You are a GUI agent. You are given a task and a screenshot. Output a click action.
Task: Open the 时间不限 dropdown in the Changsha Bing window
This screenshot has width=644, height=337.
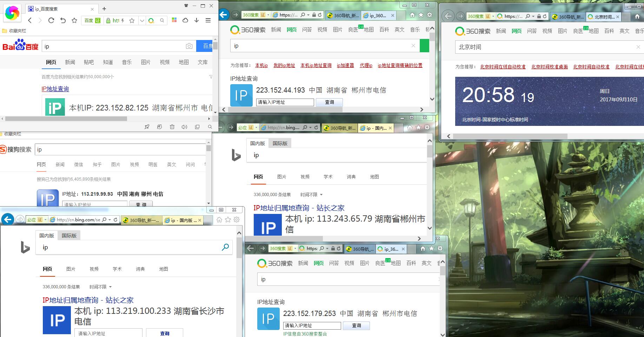click(100, 287)
